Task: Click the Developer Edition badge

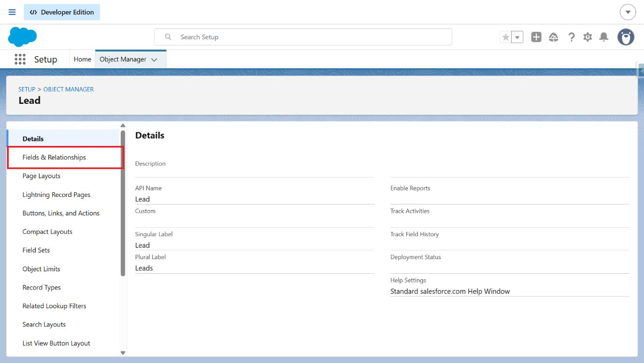Action: (x=62, y=12)
